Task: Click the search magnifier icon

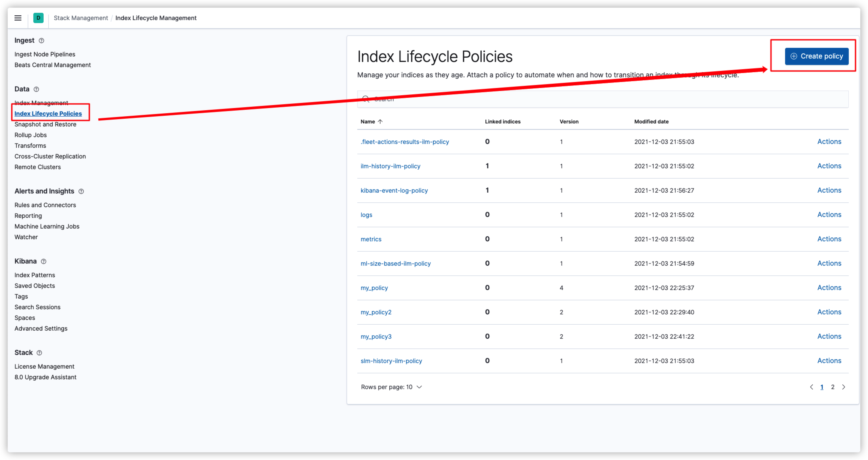Action: pyautogui.click(x=366, y=99)
